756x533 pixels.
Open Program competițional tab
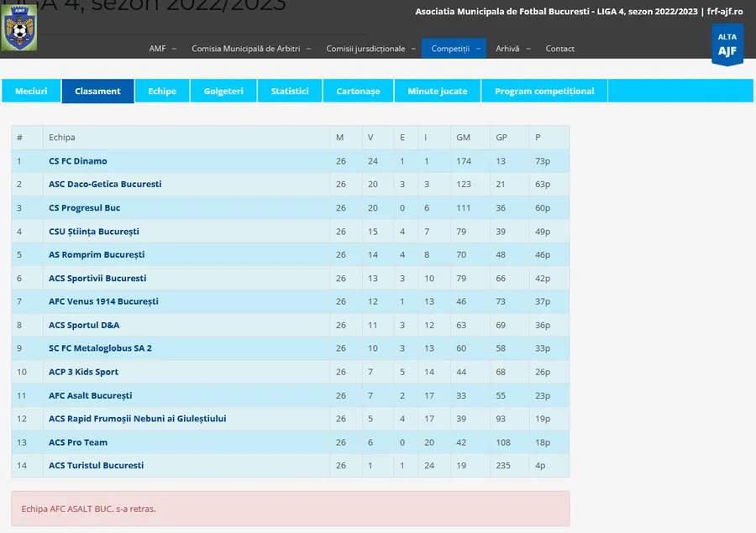[x=543, y=91]
